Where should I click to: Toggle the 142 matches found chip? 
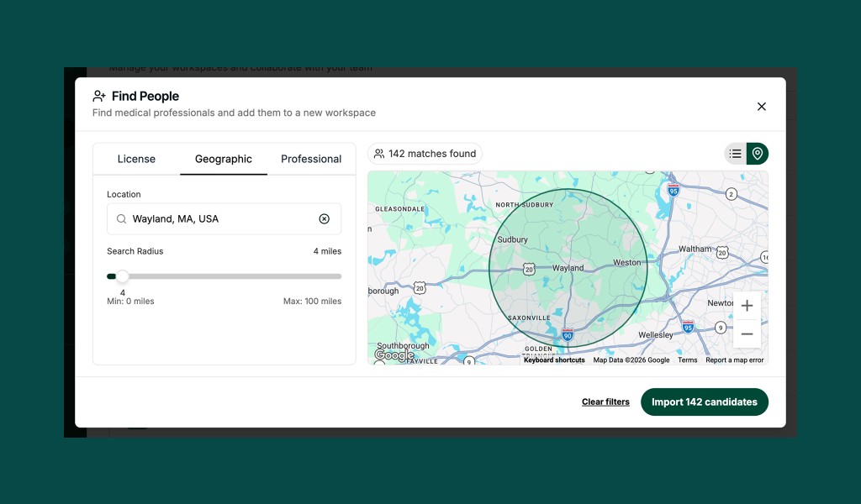[x=425, y=154]
